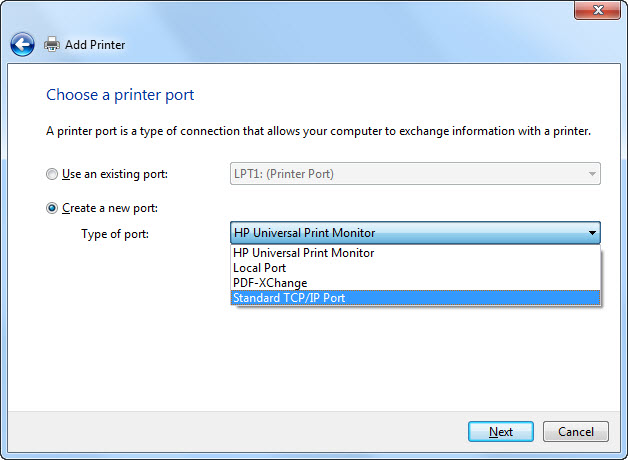Select the Create a new port radio button

pyautogui.click(x=53, y=208)
